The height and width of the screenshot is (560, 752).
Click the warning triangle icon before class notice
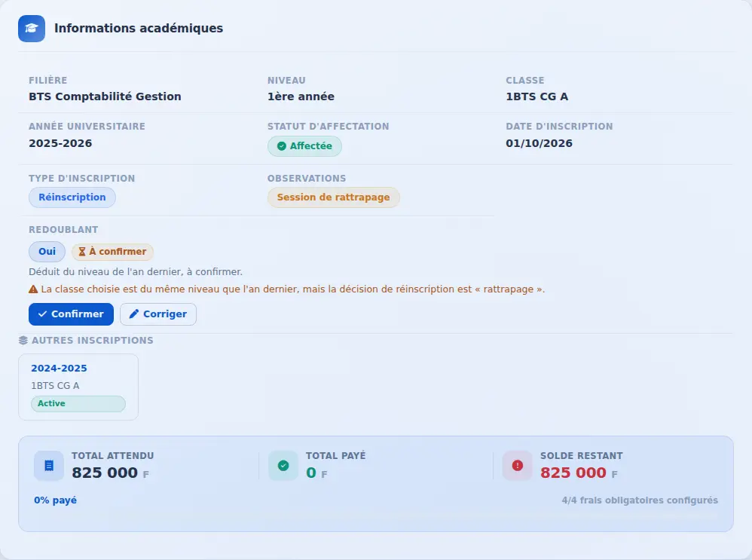coord(33,289)
